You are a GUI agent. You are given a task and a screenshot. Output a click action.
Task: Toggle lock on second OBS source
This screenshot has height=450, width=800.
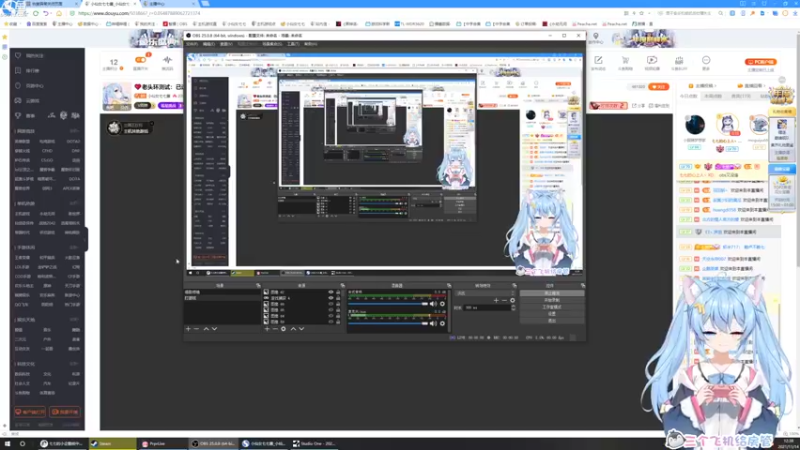(338, 298)
